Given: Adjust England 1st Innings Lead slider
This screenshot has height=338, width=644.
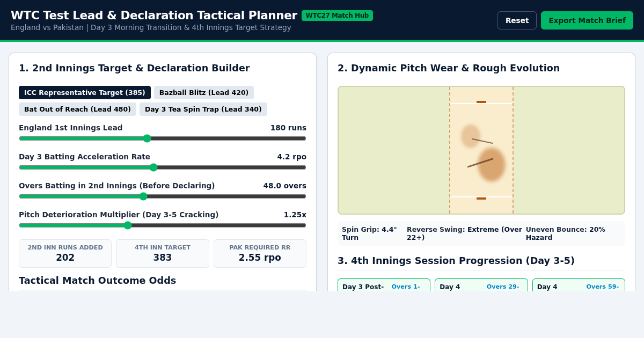Looking at the screenshot, I should coord(163,138).
